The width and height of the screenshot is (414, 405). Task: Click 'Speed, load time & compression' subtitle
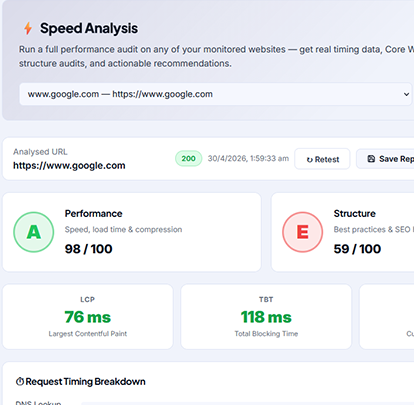tap(123, 230)
